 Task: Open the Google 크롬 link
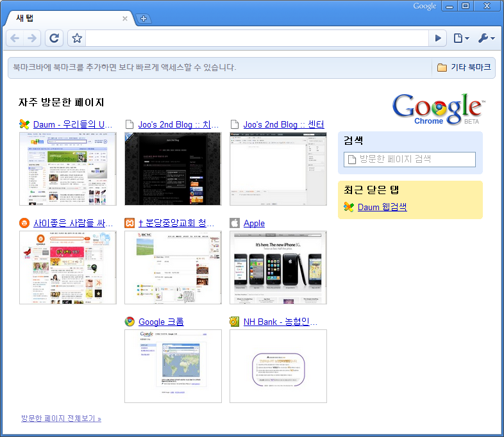tap(161, 322)
